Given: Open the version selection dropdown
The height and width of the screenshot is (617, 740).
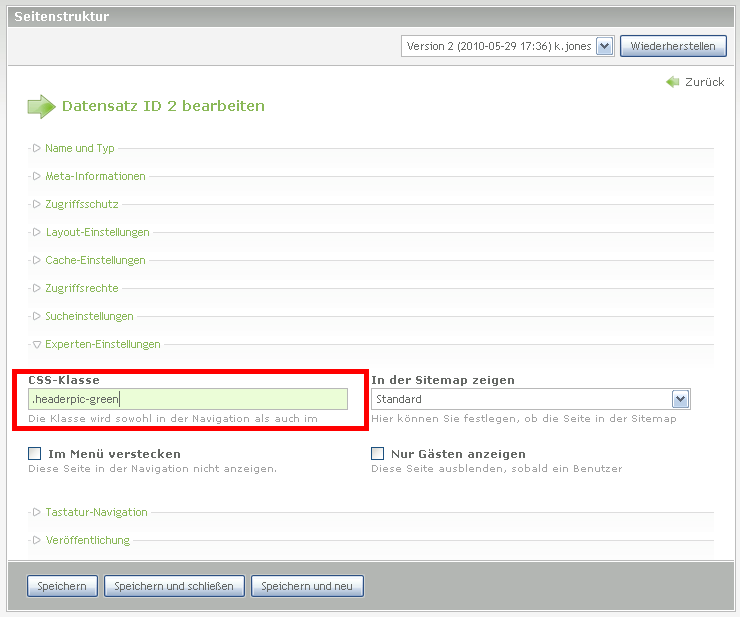Looking at the screenshot, I should (x=507, y=46).
